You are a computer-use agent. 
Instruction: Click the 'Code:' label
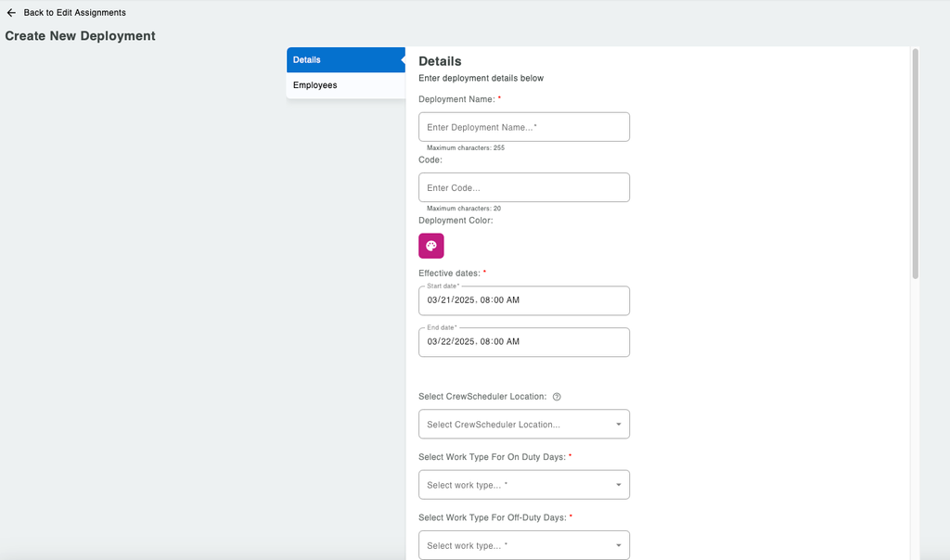pyautogui.click(x=430, y=160)
